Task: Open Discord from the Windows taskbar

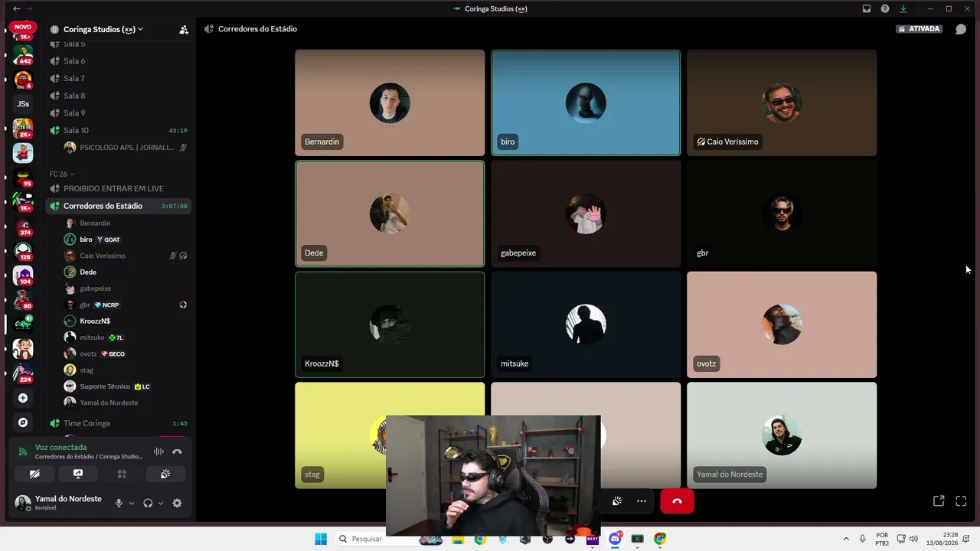Action: point(615,539)
